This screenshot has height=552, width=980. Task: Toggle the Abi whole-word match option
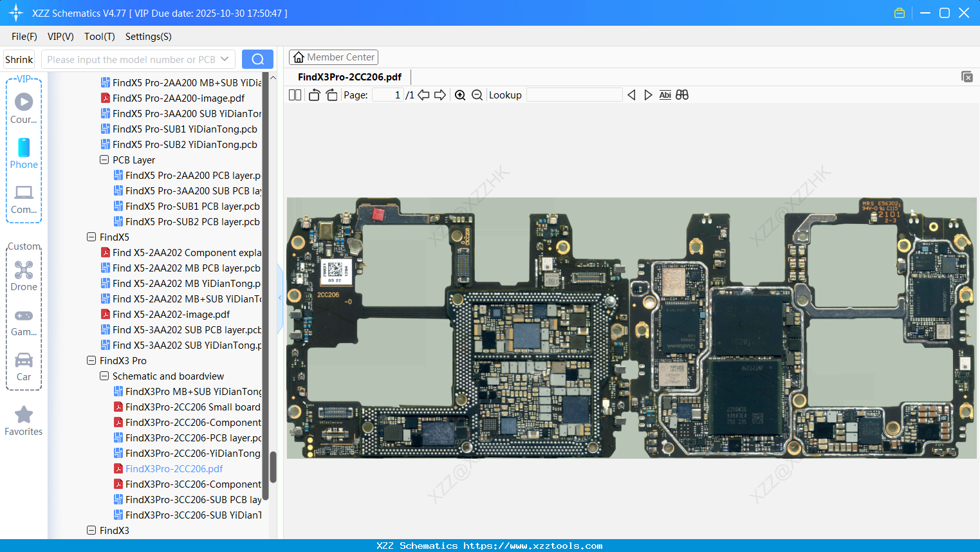pos(665,95)
